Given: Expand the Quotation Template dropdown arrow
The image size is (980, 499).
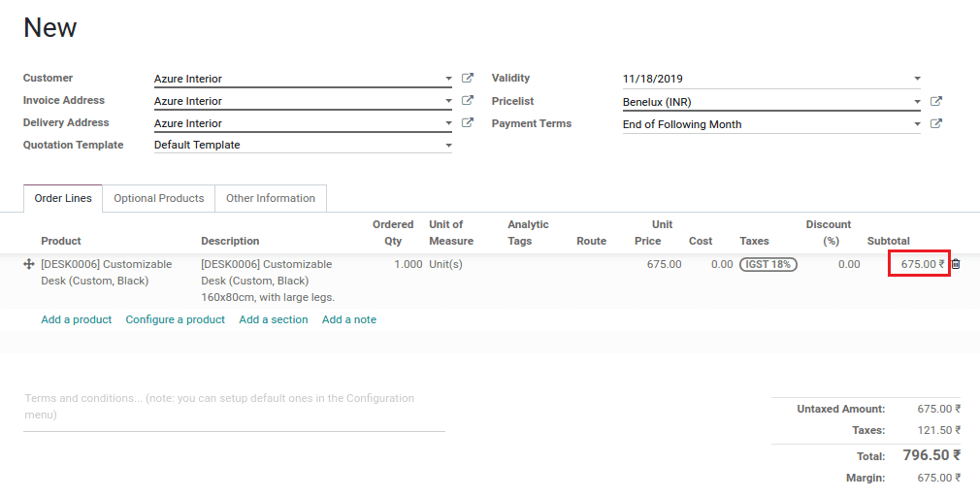Looking at the screenshot, I should coord(448,146).
